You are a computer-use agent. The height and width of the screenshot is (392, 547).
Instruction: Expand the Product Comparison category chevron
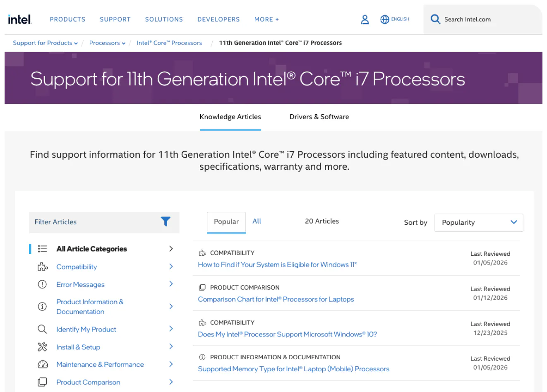click(171, 382)
